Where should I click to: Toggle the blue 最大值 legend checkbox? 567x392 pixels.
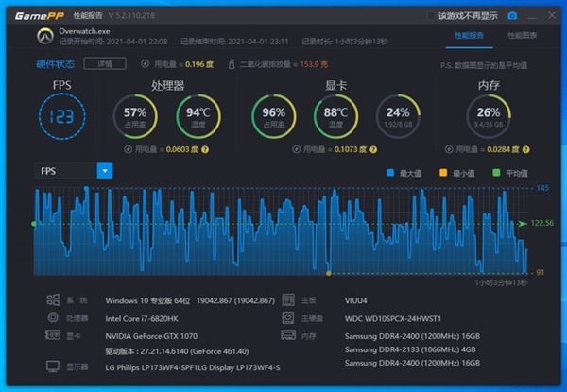(388, 172)
